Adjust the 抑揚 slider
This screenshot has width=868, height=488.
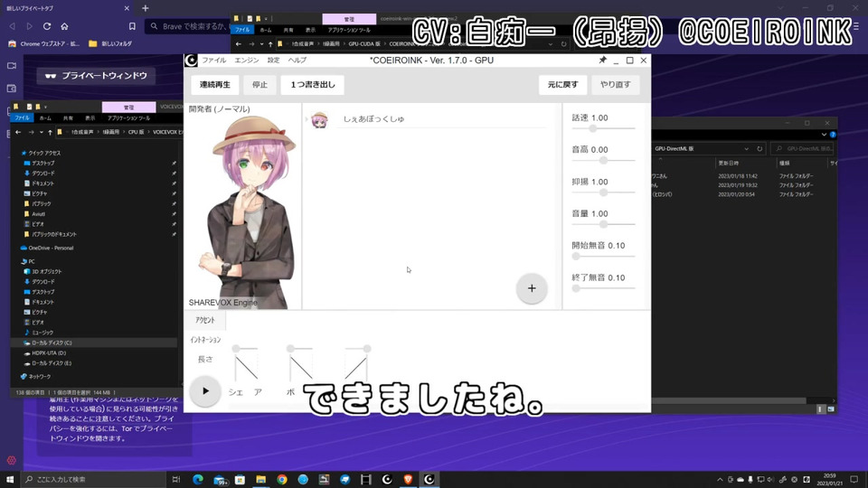tap(603, 192)
